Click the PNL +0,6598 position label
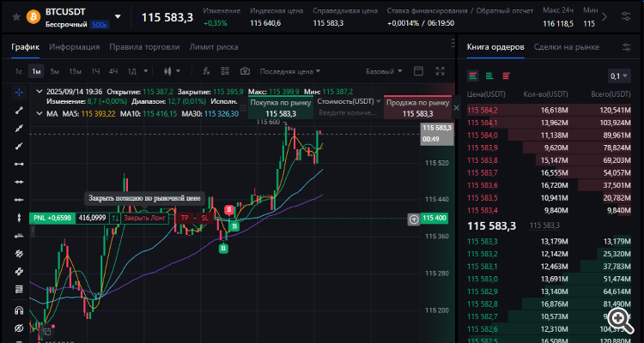 pos(52,219)
